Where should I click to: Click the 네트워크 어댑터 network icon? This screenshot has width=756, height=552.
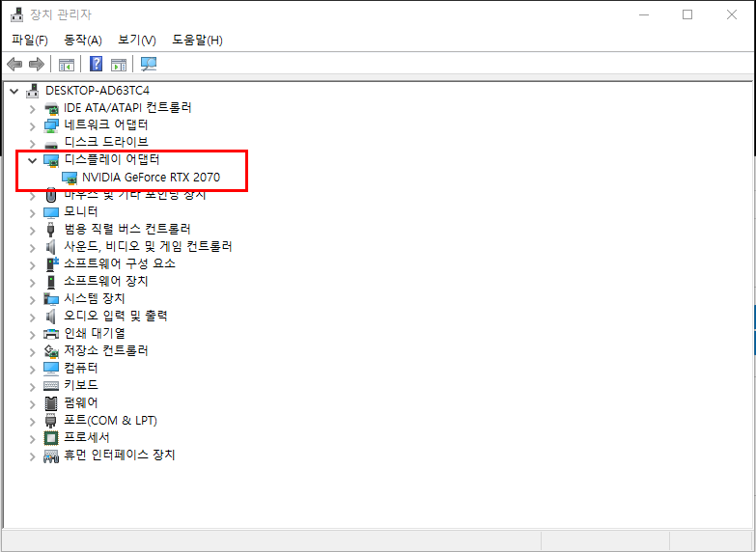[51, 125]
